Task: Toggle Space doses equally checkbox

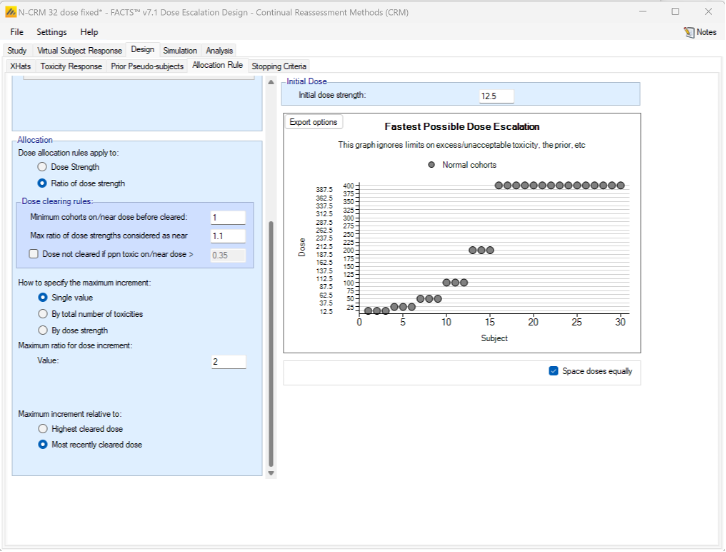Action: tap(554, 371)
